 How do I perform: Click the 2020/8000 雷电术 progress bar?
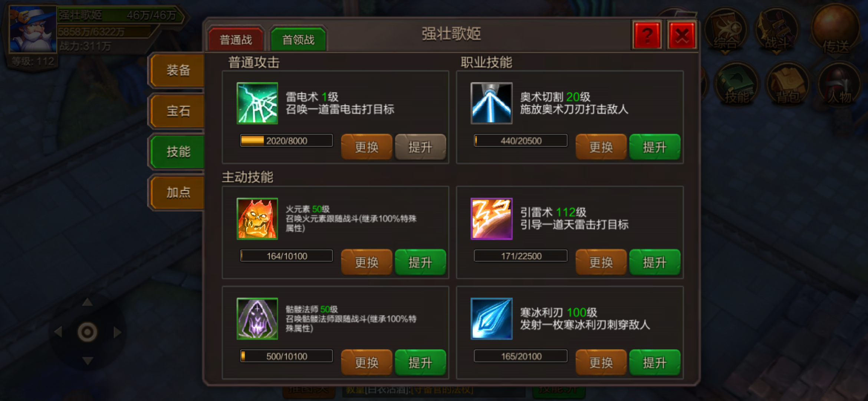click(286, 141)
